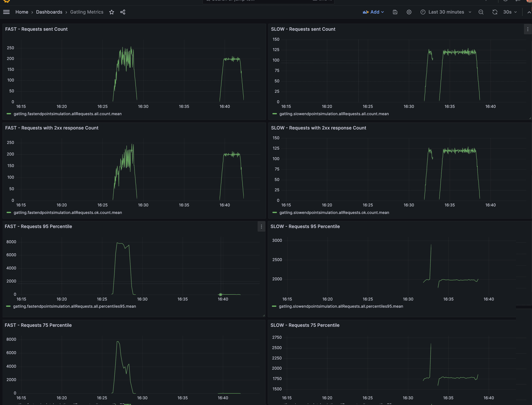Refresh the dashboard now
532x405 pixels.
coord(495,12)
